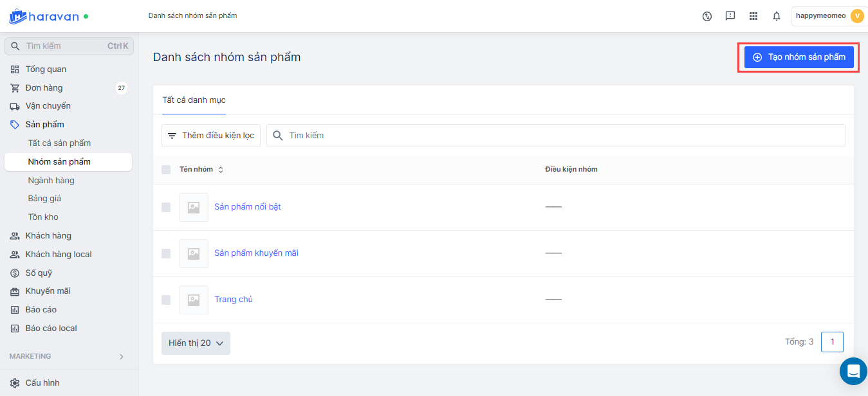Open the happymeomeo account menu
868x396 pixels.
(829, 16)
